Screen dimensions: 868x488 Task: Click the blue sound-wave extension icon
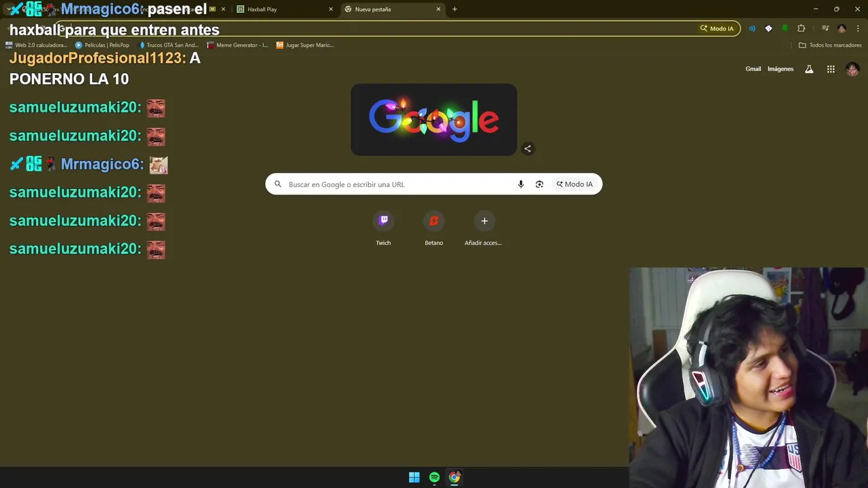point(752,28)
